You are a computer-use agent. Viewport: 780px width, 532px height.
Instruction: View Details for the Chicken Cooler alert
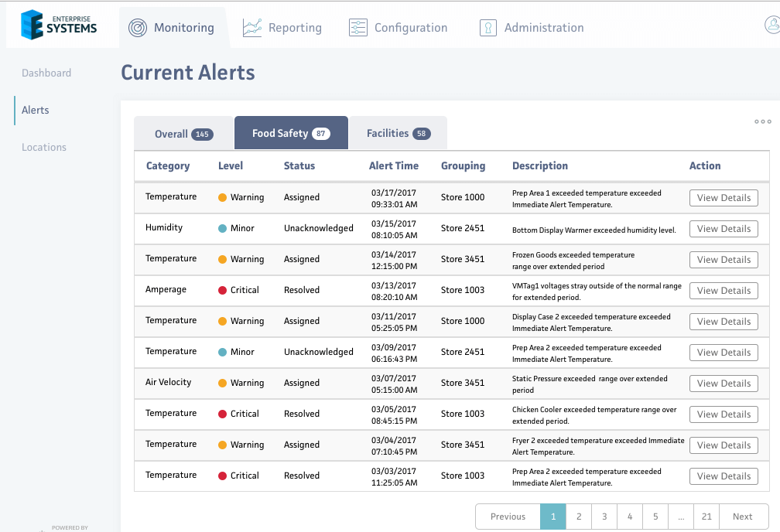click(724, 414)
